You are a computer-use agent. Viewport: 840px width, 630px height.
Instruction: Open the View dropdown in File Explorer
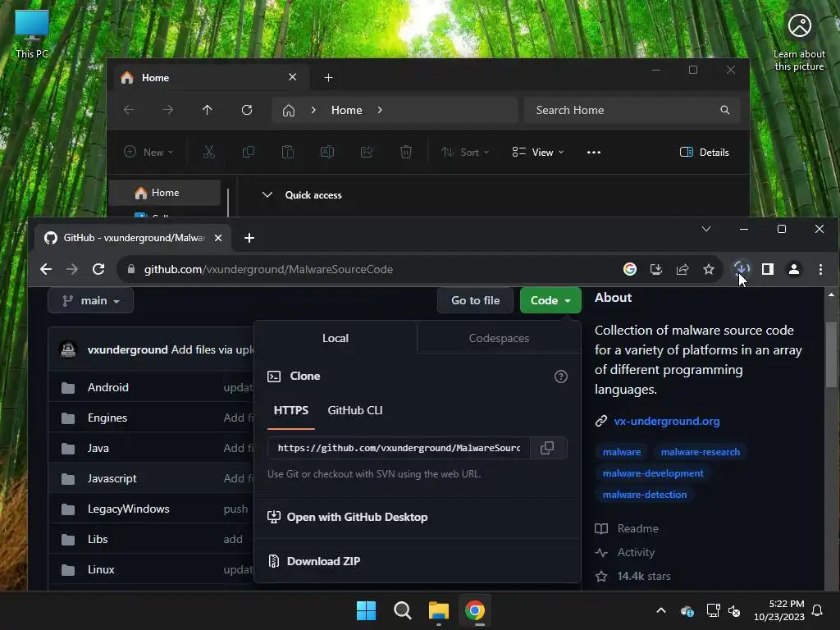(x=538, y=152)
